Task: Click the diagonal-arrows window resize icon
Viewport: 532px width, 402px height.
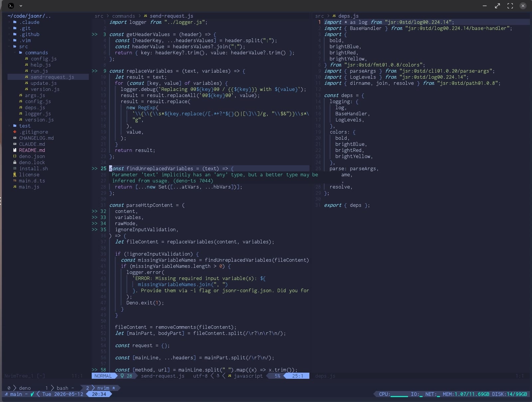Action: point(497,6)
